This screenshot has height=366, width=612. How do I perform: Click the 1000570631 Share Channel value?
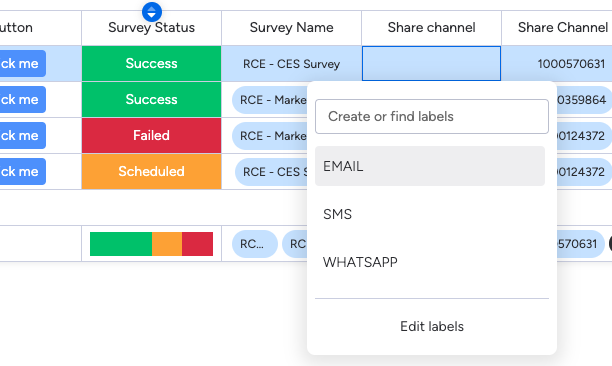tap(571, 64)
